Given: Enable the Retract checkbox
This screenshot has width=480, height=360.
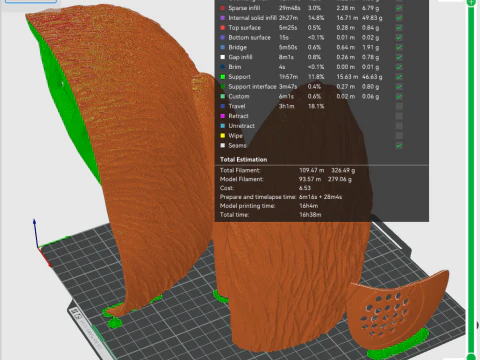Looking at the screenshot, I should [x=399, y=116].
